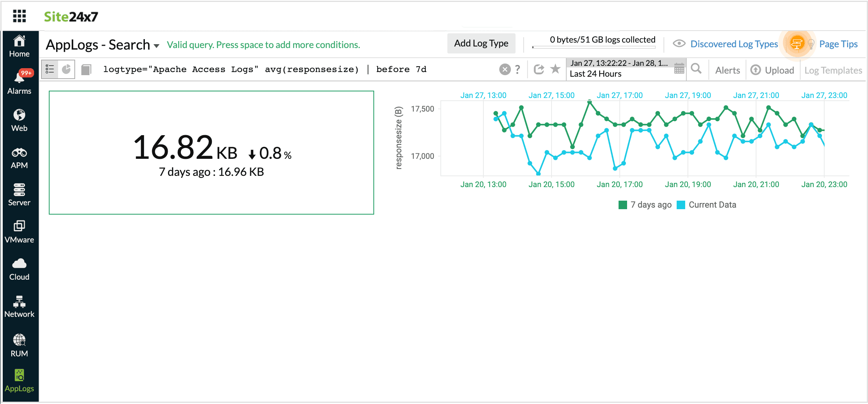This screenshot has height=404, width=868.
Task: Switch to pie chart view
Action: click(67, 69)
